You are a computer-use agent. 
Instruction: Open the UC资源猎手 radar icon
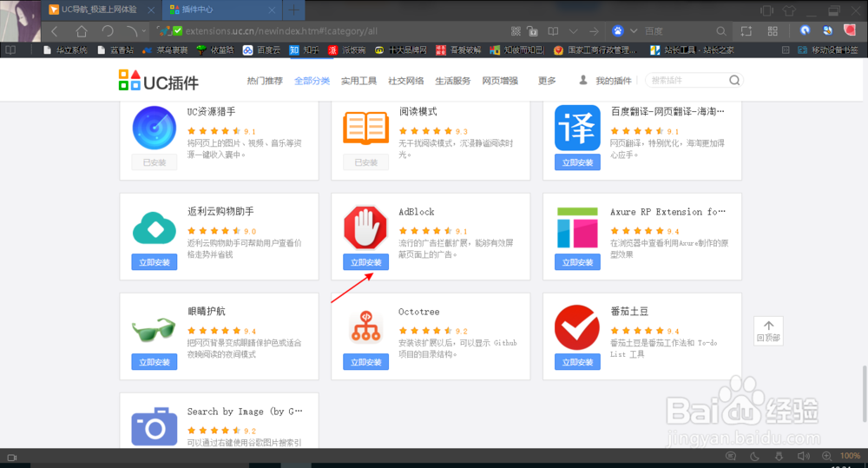point(155,128)
